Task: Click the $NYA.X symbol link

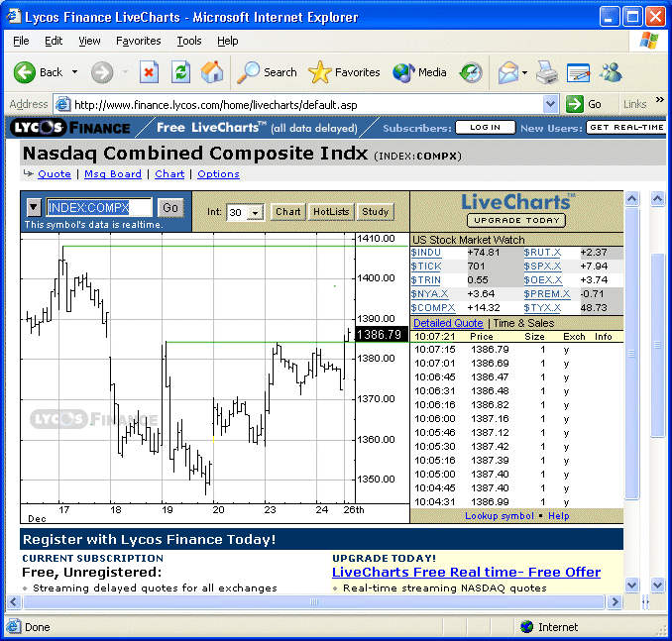Action: tap(429, 293)
